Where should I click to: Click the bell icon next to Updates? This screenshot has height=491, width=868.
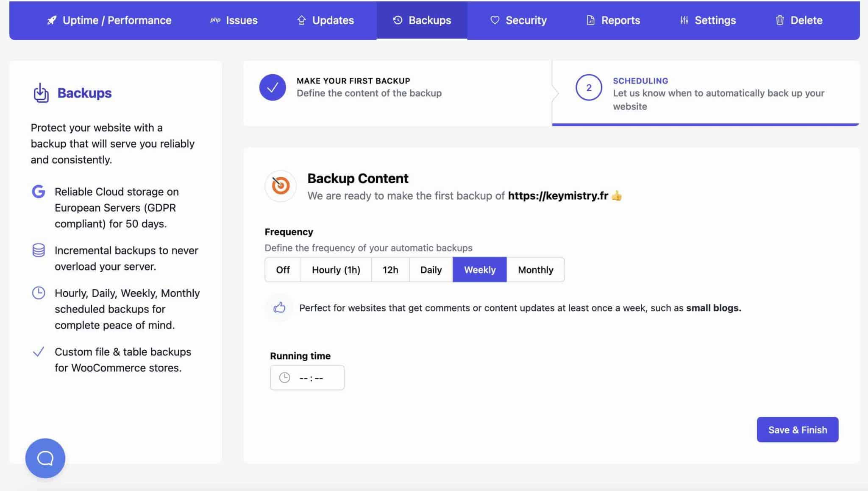point(300,20)
